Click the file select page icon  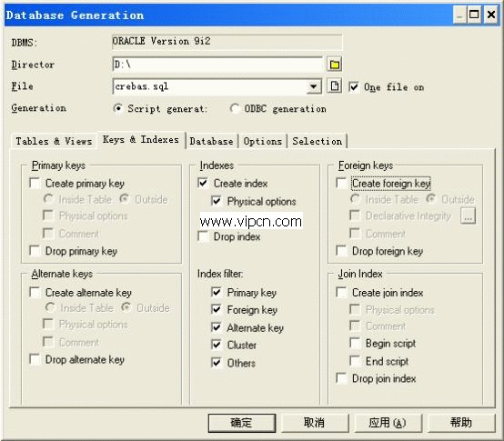tap(334, 86)
